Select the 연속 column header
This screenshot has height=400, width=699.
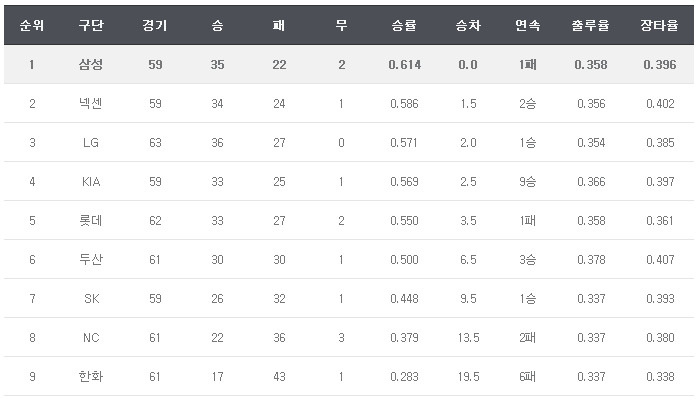(x=527, y=25)
